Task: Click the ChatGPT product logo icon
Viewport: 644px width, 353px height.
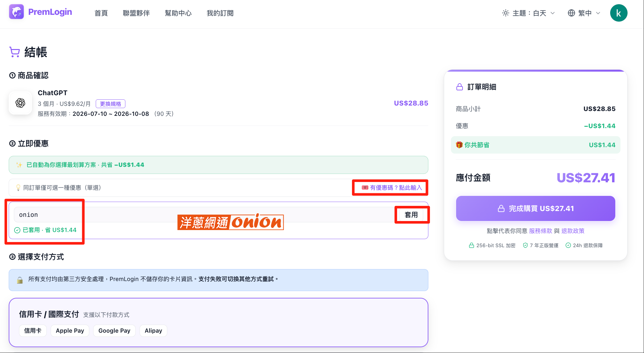Action: tap(20, 103)
